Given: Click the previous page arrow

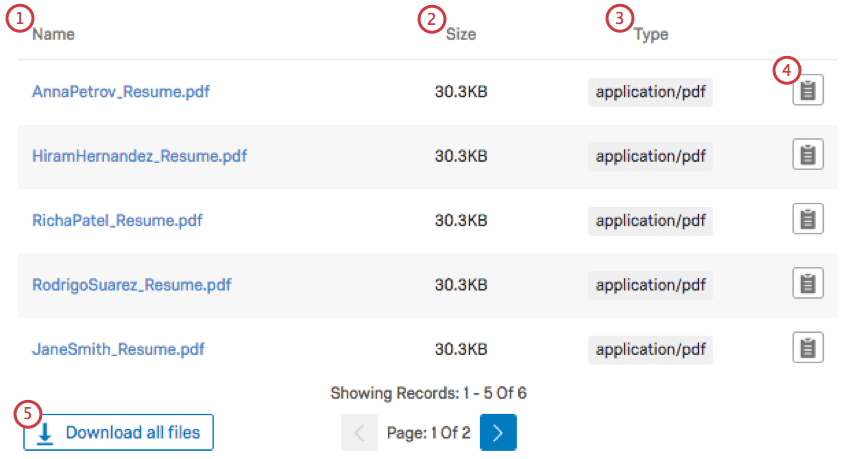Looking at the screenshot, I should click(x=358, y=433).
